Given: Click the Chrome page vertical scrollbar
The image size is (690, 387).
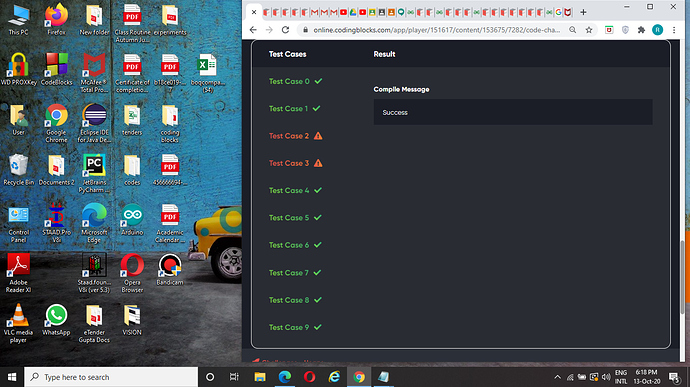Looking at the screenshot, I should click(683, 277).
